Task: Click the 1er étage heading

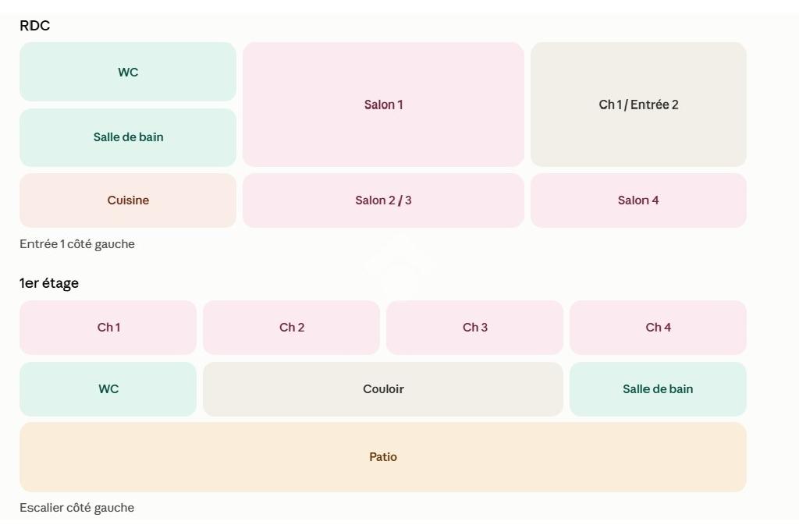Action: point(49,283)
